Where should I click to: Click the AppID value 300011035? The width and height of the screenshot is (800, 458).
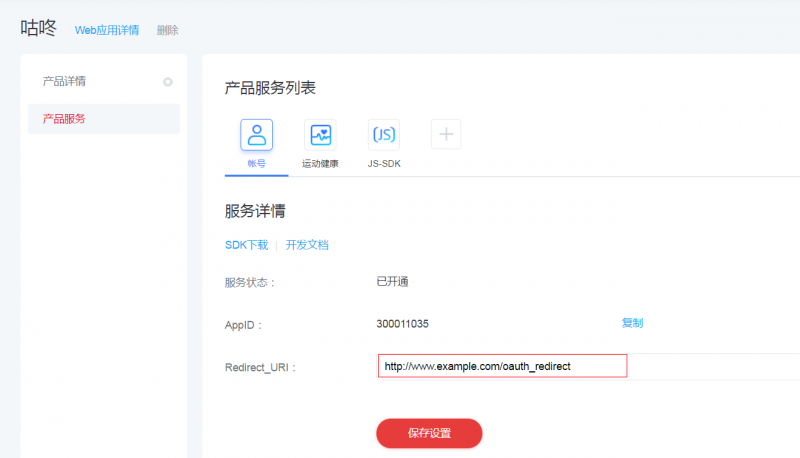point(402,324)
